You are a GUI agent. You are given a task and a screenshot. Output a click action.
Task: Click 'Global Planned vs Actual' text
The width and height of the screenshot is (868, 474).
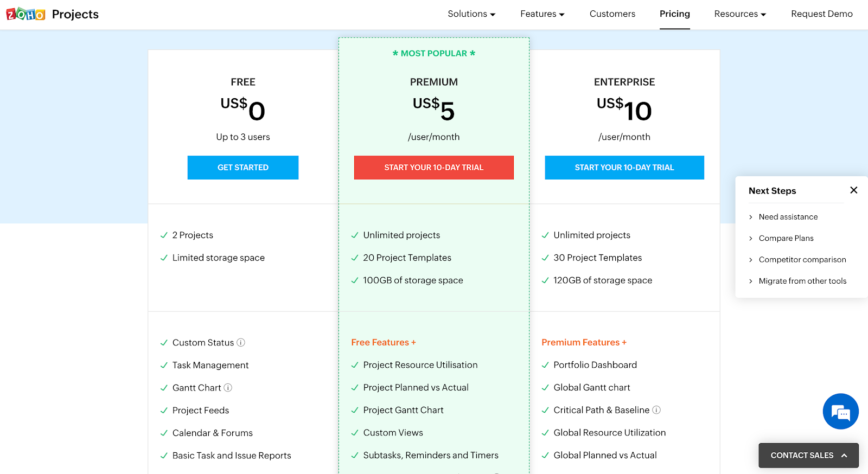point(605,456)
